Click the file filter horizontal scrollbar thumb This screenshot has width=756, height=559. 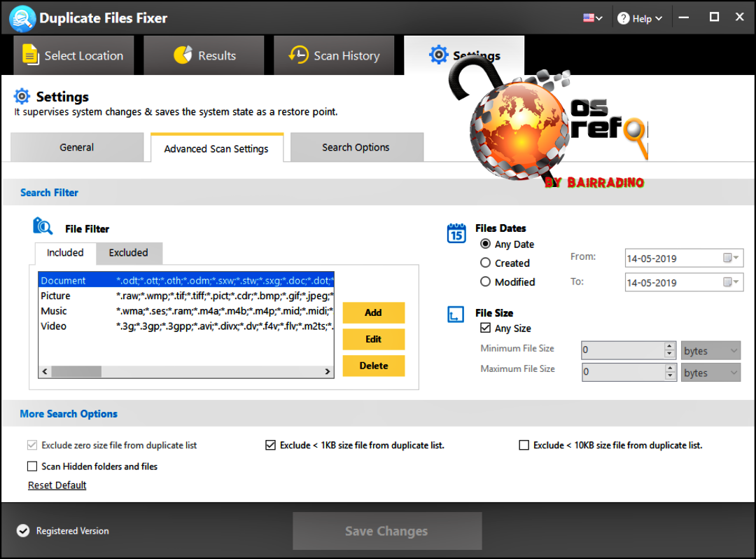point(76,371)
